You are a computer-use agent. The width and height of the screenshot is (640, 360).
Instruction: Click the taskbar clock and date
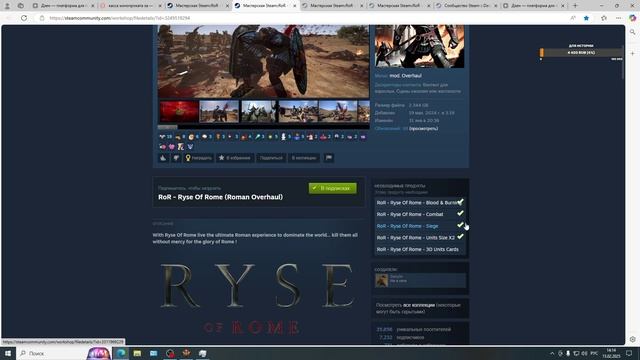(611, 353)
